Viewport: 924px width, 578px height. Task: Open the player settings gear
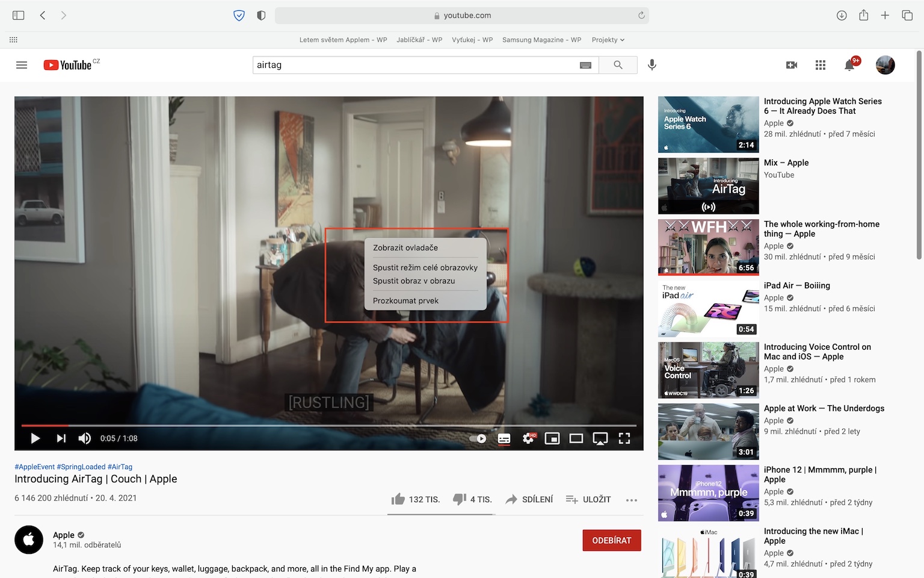pyautogui.click(x=528, y=438)
